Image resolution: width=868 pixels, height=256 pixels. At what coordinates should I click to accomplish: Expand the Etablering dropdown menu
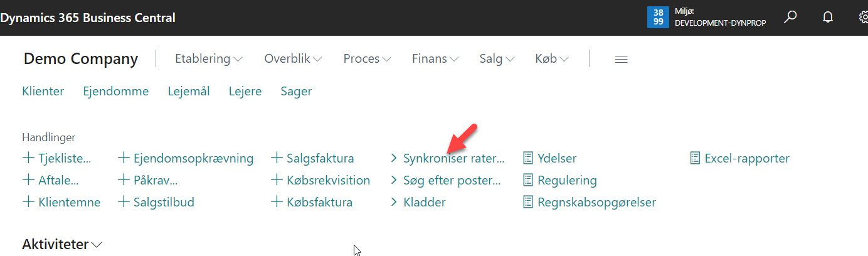209,59
